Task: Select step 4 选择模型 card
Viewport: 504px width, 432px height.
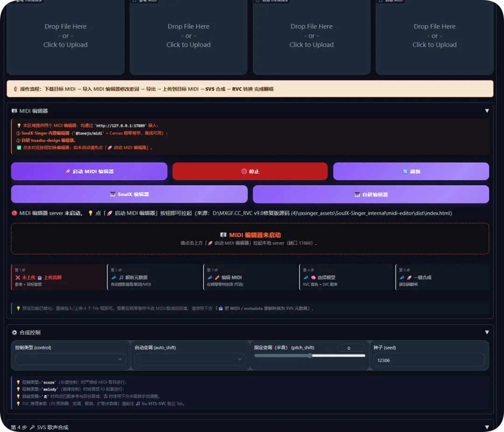Action: tap(347, 277)
